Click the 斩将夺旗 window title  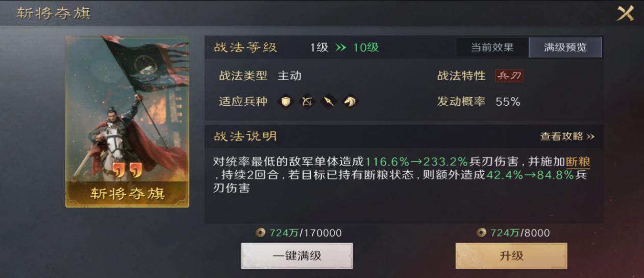(x=54, y=13)
